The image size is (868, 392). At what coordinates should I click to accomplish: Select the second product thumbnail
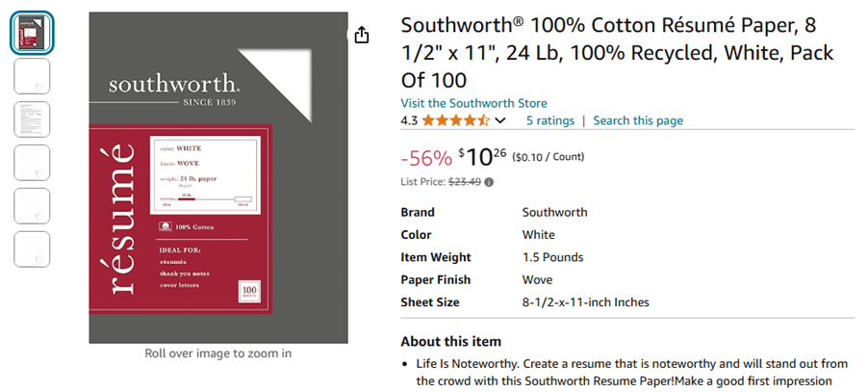(32, 76)
